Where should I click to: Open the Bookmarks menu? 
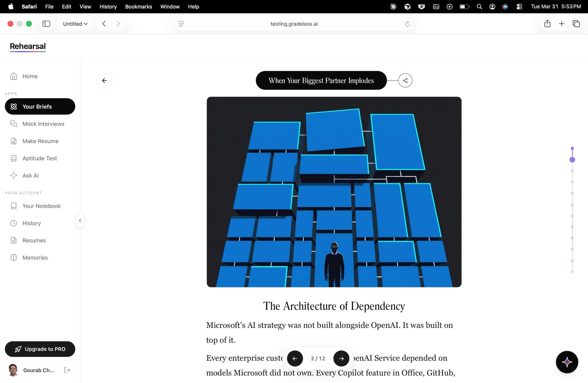pos(139,7)
